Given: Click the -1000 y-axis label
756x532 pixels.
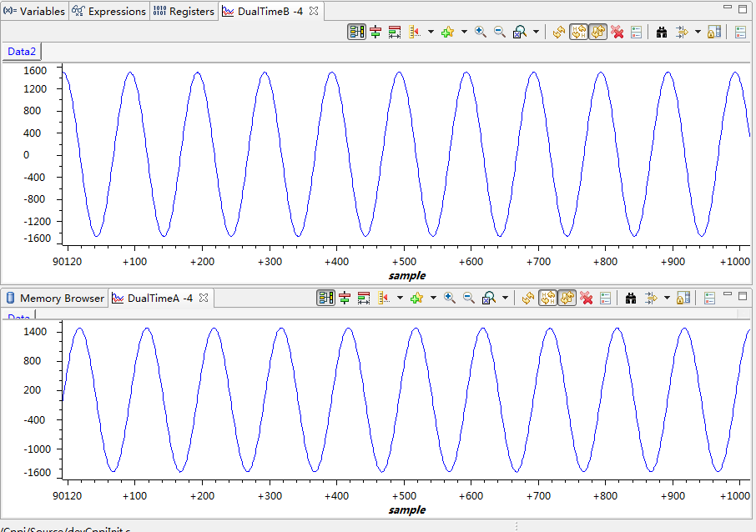Looking at the screenshot, I should pos(37,449).
